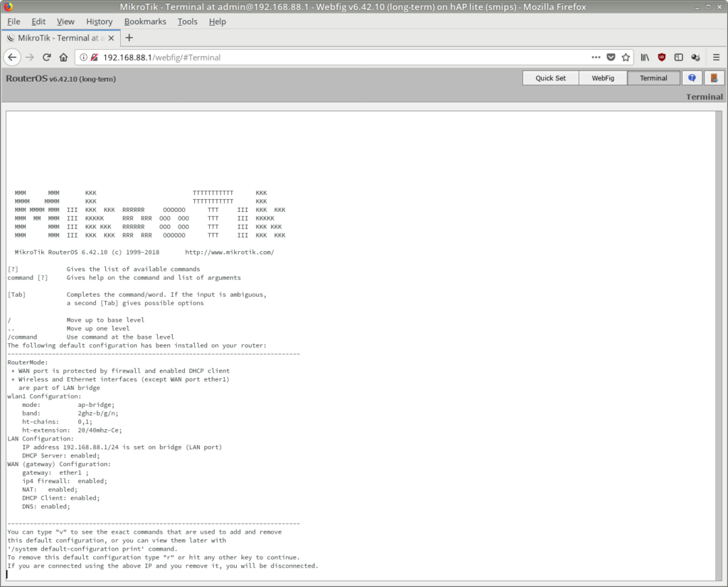728x587 pixels.
Task: Bookmark this page with the star
Action: tap(626, 57)
